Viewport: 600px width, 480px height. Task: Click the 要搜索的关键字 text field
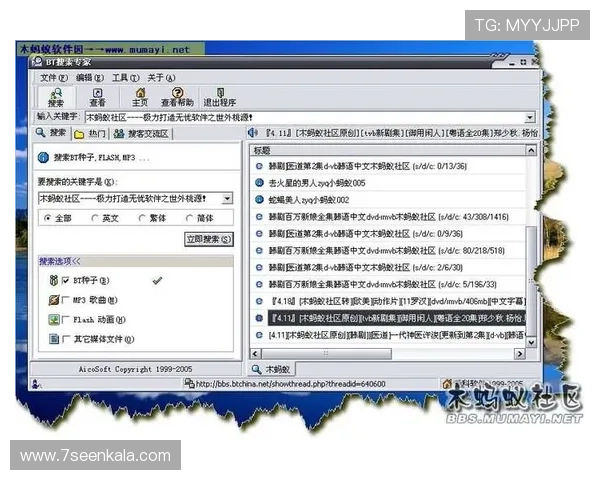click(130, 198)
